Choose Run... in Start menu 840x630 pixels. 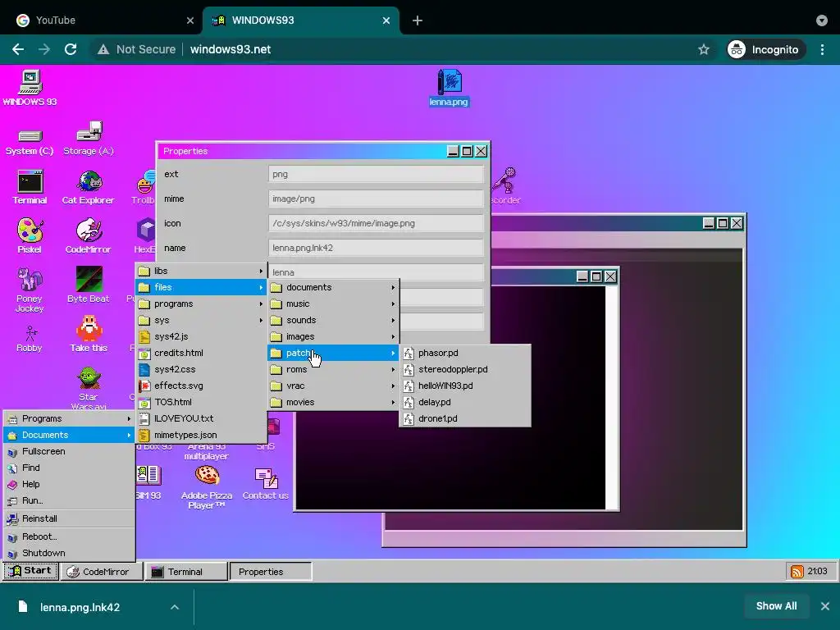69,501
